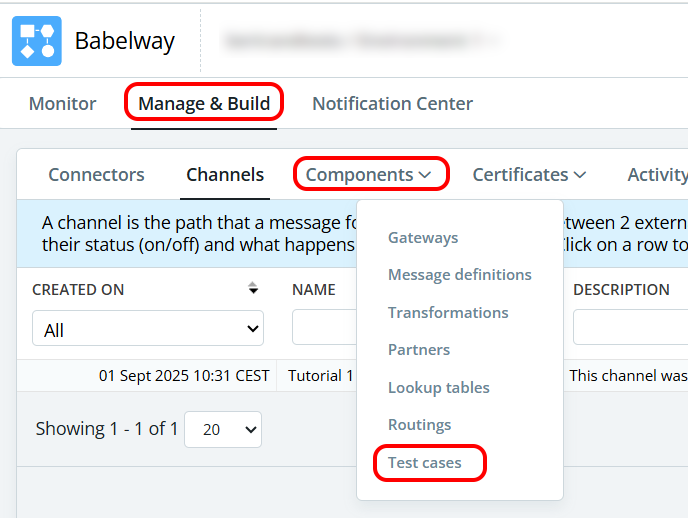Sort by the Created On arrows

click(253, 288)
